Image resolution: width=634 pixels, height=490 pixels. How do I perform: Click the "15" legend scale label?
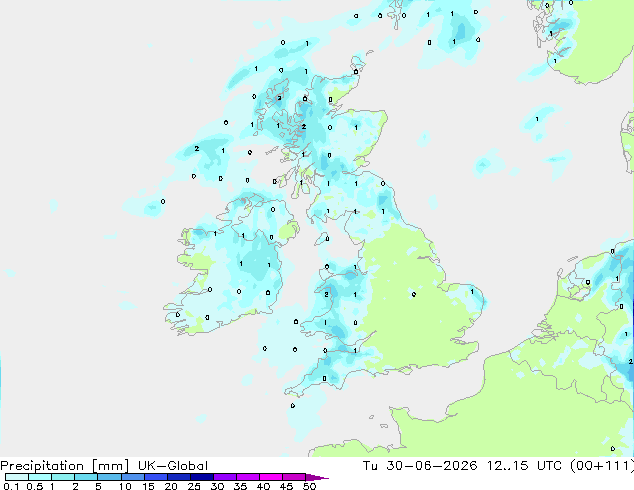pos(148,486)
